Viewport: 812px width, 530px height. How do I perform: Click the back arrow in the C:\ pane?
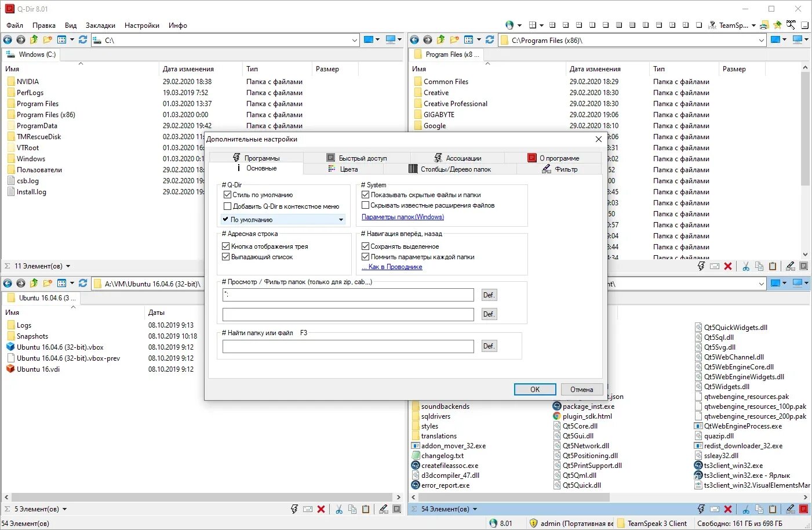[8, 40]
